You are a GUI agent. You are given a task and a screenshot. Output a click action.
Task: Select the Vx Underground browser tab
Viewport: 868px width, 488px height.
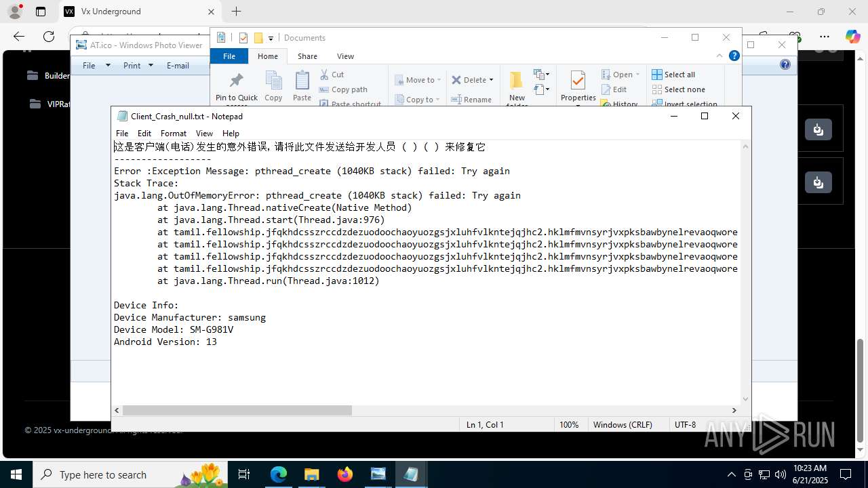(138, 12)
